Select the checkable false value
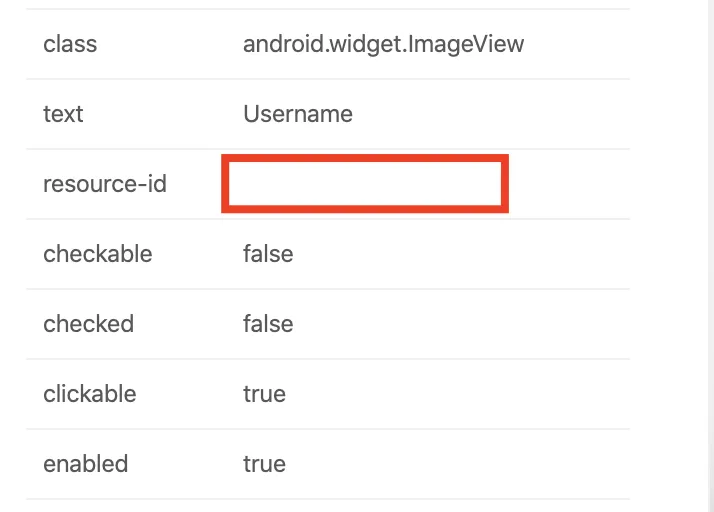Image resolution: width=714 pixels, height=512 pixels. click(x=268, y=254)
